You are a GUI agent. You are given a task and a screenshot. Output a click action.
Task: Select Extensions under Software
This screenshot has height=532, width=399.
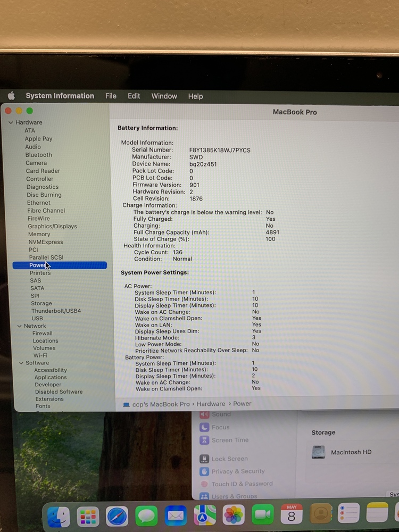(49, 399)
